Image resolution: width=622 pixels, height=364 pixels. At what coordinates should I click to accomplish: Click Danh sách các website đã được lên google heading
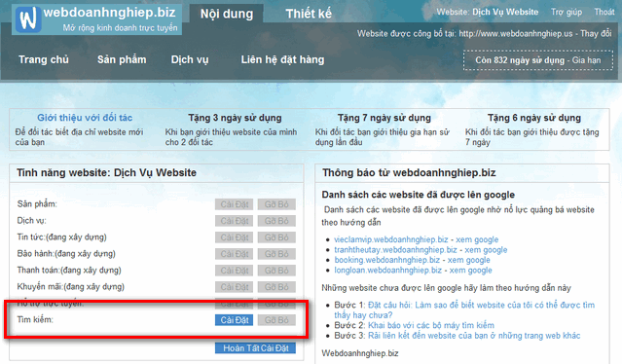(x=419, y=195)
